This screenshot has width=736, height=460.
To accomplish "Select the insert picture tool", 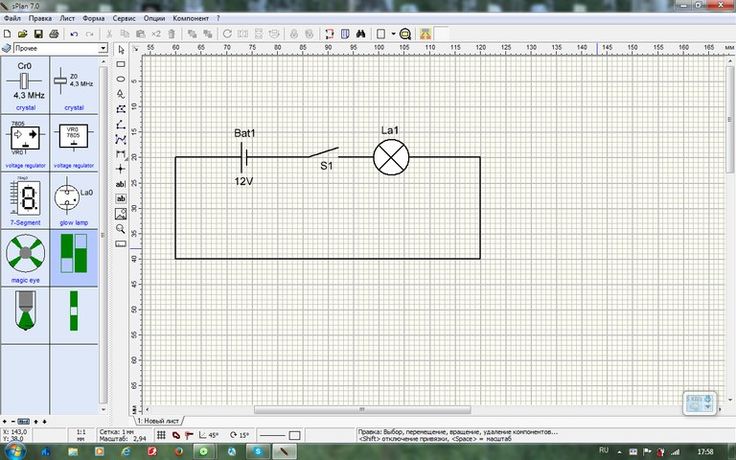I will click(x=121, y=214).
